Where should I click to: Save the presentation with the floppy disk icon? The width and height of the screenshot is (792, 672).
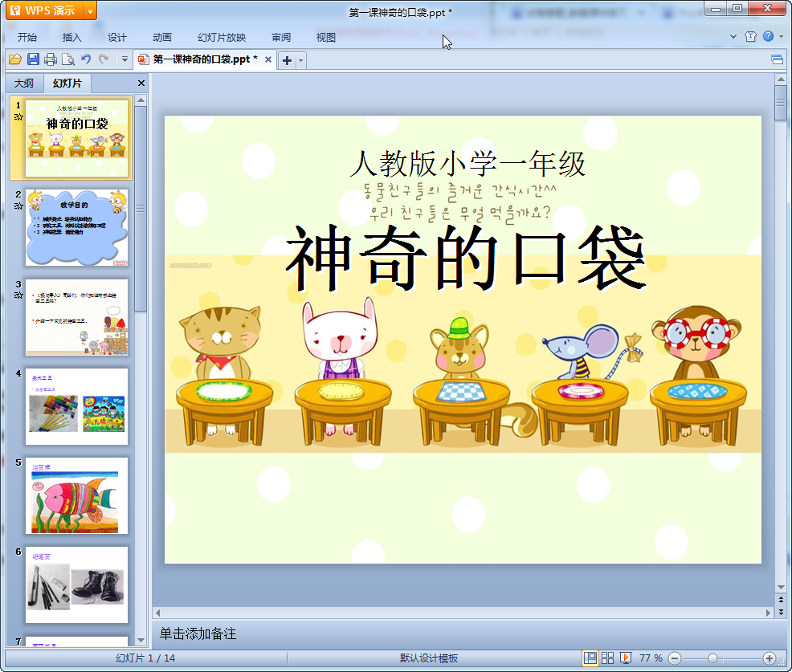click(34, 59)
